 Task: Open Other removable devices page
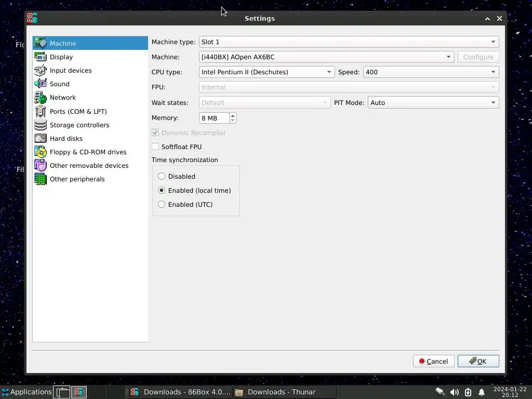pyautogui.click(x=90, y=166)
